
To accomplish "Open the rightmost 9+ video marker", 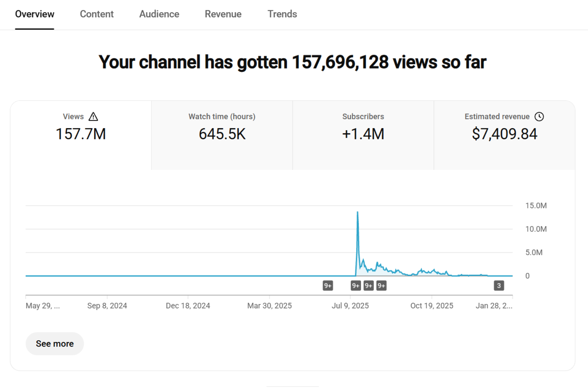I will (381, 286).
